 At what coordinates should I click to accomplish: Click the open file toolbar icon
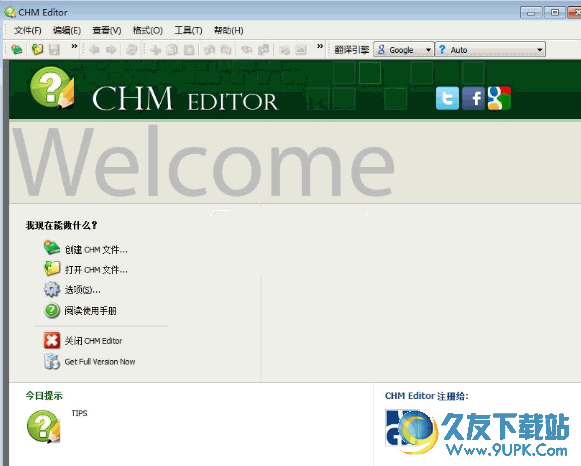pyautogui.click(x=37, y=49)
